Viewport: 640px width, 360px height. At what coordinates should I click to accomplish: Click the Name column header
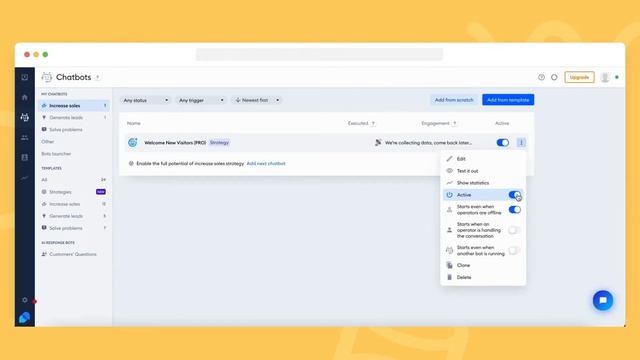point(133,123)
